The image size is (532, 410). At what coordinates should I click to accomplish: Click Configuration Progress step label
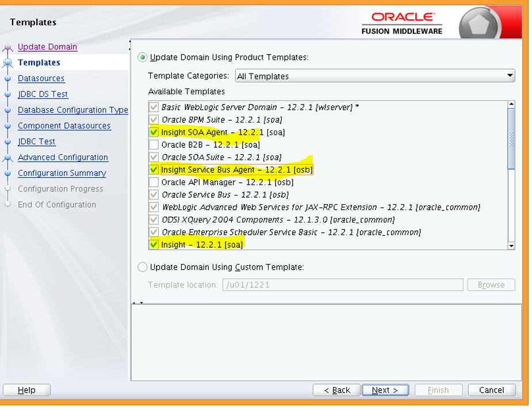(60, 189)
